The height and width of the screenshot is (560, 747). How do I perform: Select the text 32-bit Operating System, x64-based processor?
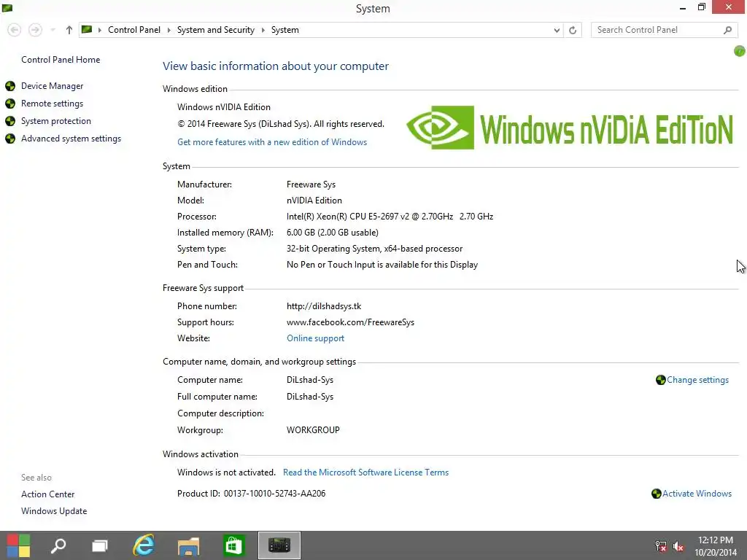[374, 249]
